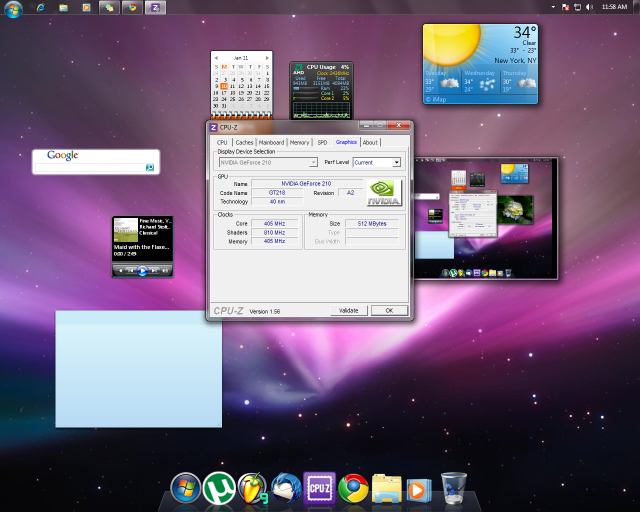Open the Perf Level dropdown
640x512 pixels.
coord(396,162)
